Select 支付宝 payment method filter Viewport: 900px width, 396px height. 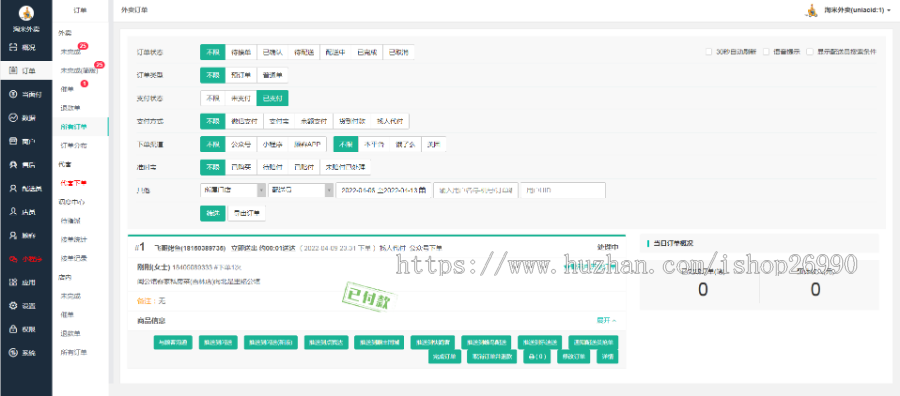[279, 121]
